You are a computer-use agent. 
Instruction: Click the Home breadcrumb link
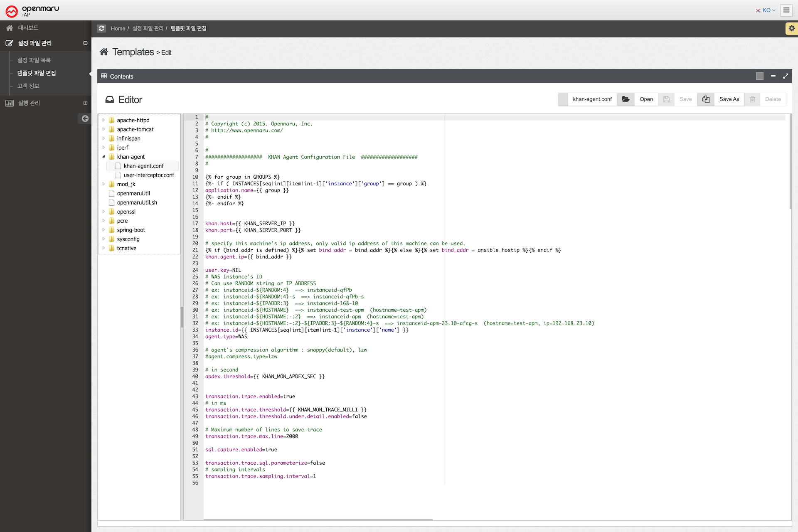118,28
